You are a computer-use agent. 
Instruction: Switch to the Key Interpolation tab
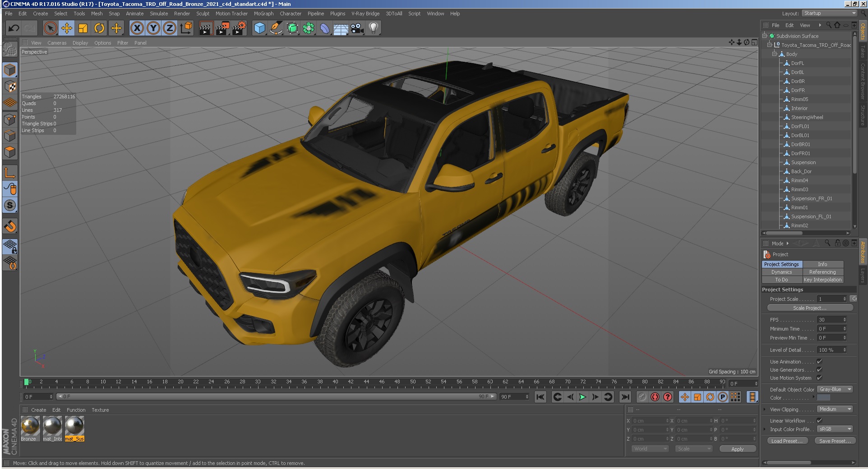coord(823,280)
